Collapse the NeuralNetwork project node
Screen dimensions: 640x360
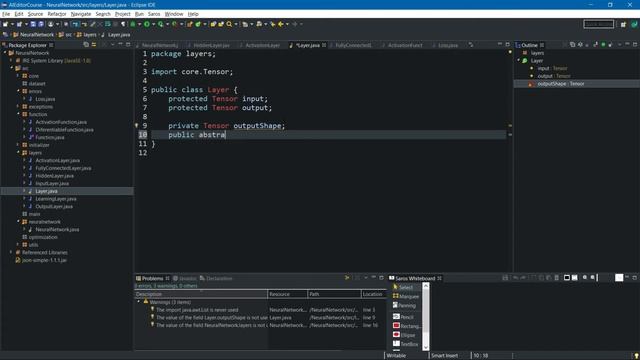click(4, 53)
